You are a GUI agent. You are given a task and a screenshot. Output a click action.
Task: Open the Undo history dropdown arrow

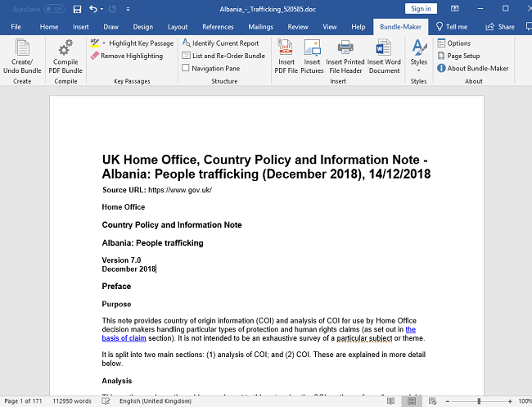(101, 9)
